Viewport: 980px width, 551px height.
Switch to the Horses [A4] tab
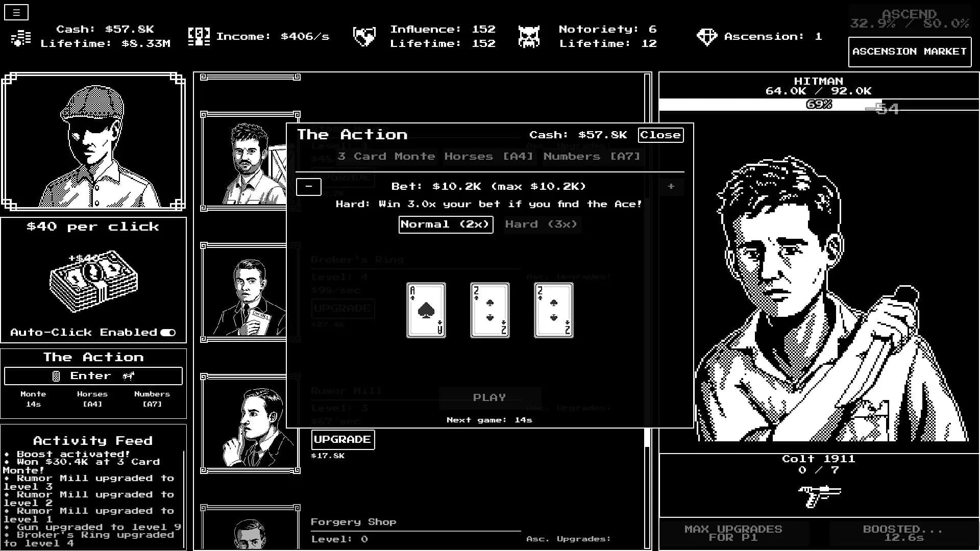click(488, 157)
